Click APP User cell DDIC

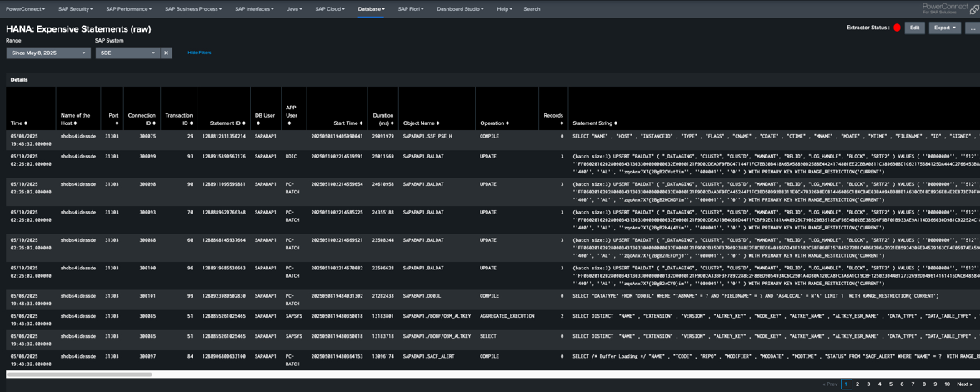click(291, 156)
